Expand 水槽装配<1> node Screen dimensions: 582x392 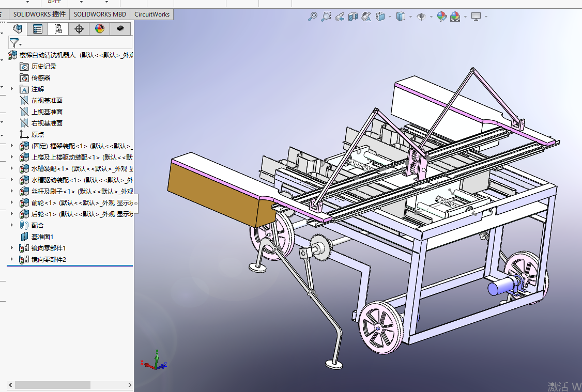(x=12, y=169)
